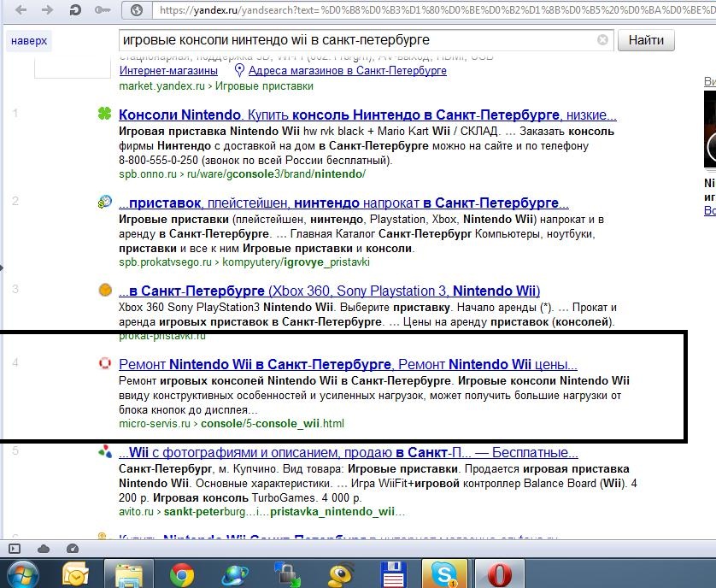Click favicon of the prokatvsego result
The image size is (716, 588).
click(104, 202)
